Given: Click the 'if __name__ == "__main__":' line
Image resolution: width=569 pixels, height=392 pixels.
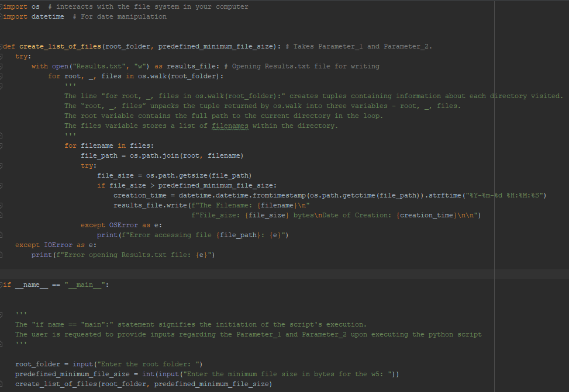Looking at the screenshot, I should click(x=56, y=285).
